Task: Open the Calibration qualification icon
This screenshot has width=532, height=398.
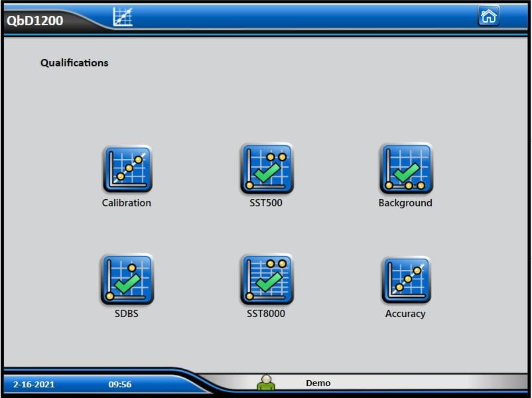Action: 127,169
